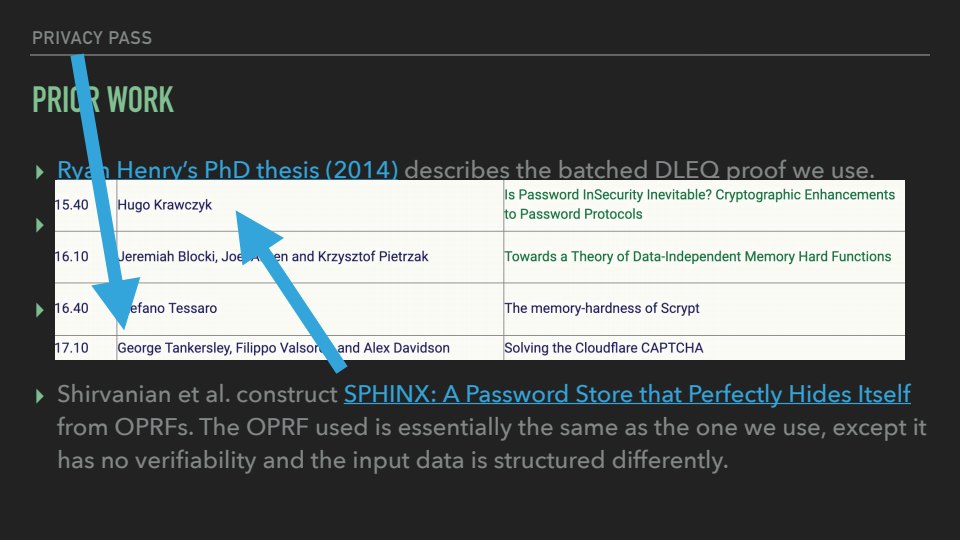The height and width of the screenshot is (540, 960).
Task: Click the bullet triangle left of the 15.40 row
Action: click(x=40, y=225)
